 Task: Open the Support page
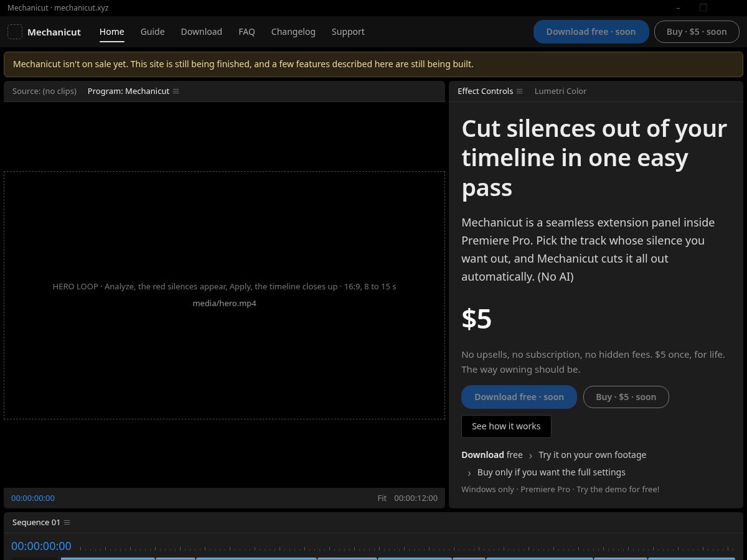pyautogui.click(x=348, y=32)
